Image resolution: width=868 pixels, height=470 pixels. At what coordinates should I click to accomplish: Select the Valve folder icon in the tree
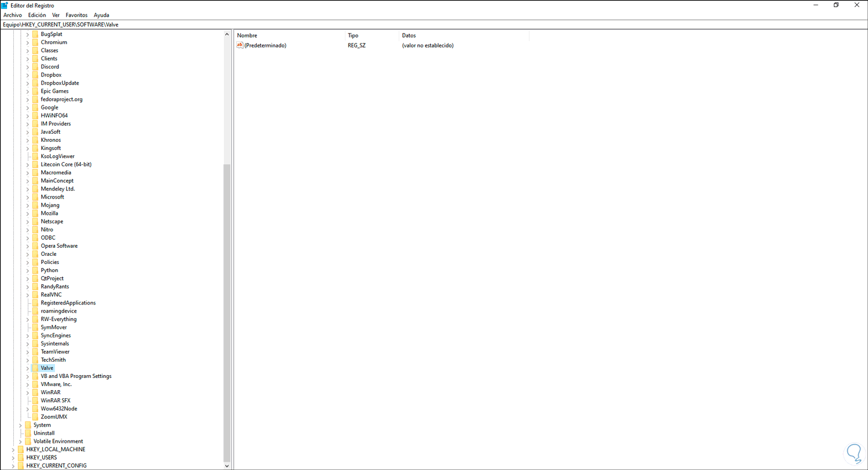(35, 368)
